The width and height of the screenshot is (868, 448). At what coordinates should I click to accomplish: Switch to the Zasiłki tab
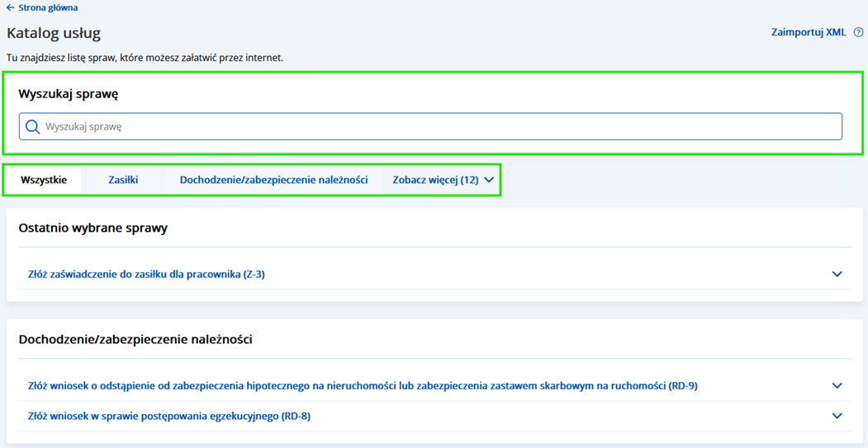pyautogui.click(x=123, y=180)
